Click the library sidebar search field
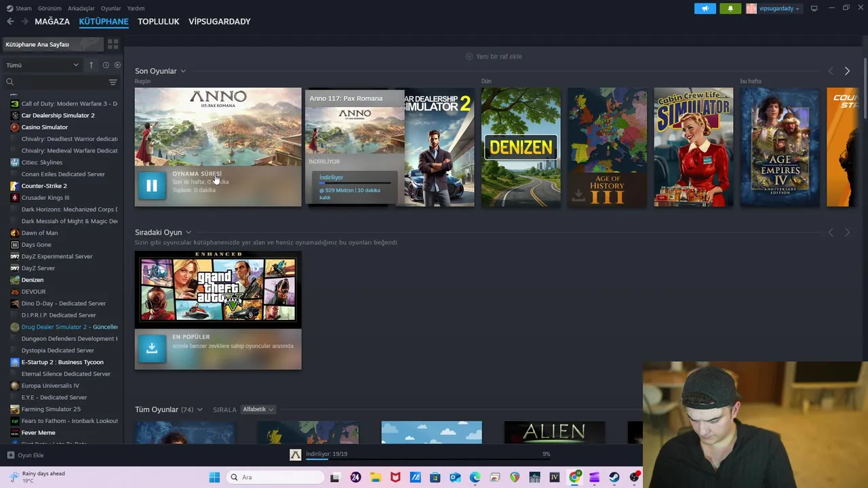Viewport: 868px width, 488px height. point(60,82)
